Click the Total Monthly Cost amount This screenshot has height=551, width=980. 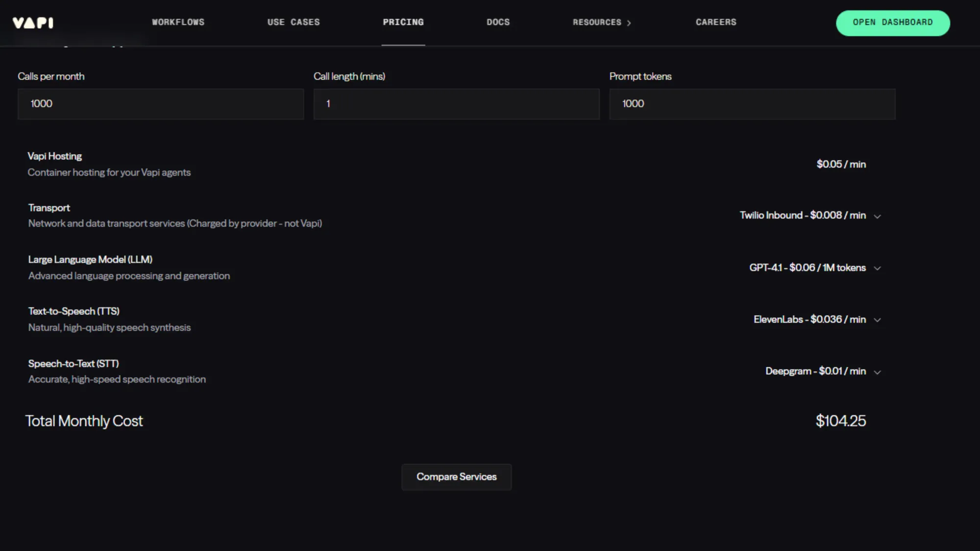[840, 421]
